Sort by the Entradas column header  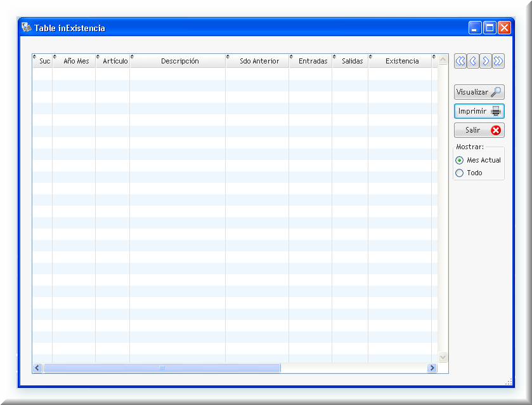[x=311, y=61]
